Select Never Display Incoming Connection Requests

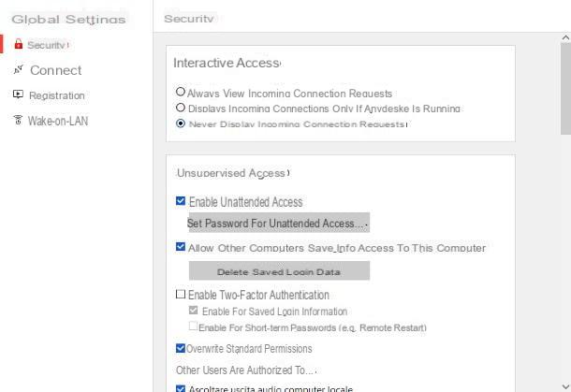(x=181, y=123)
